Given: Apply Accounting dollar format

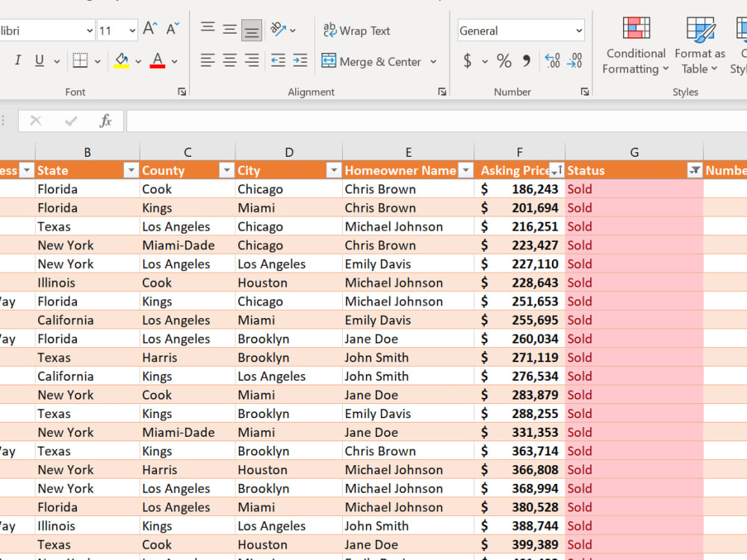Looking at the screenshot, I should [x=468, y=61].
